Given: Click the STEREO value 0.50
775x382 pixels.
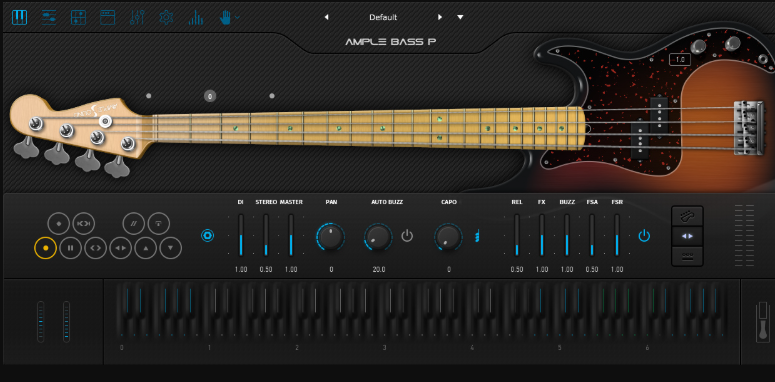Looking at the screenshot, I should (266, 270).
